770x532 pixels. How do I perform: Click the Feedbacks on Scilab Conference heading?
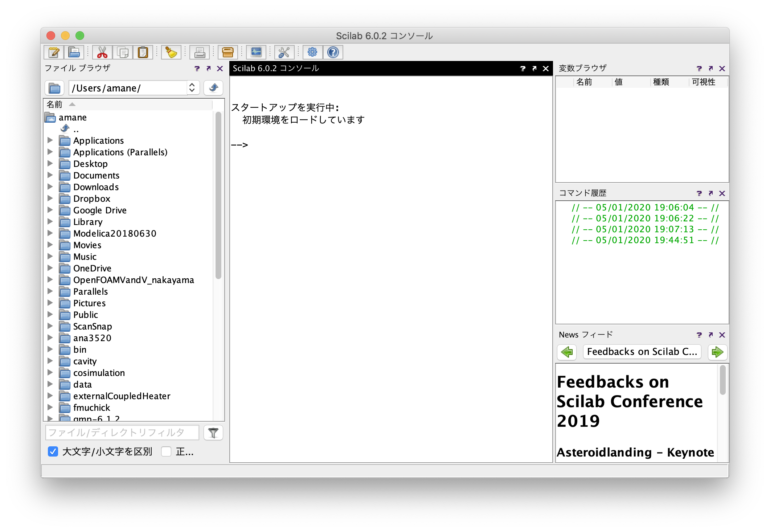630,401
